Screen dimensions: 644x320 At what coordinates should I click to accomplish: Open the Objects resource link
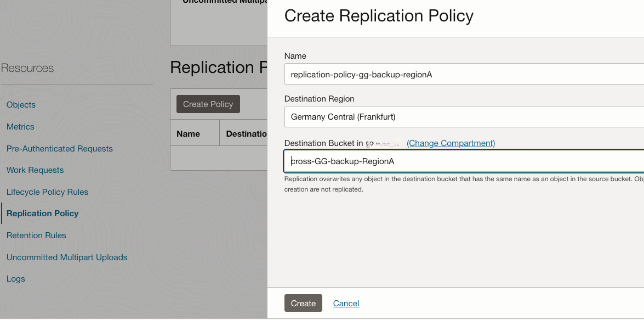coord(21,104)
